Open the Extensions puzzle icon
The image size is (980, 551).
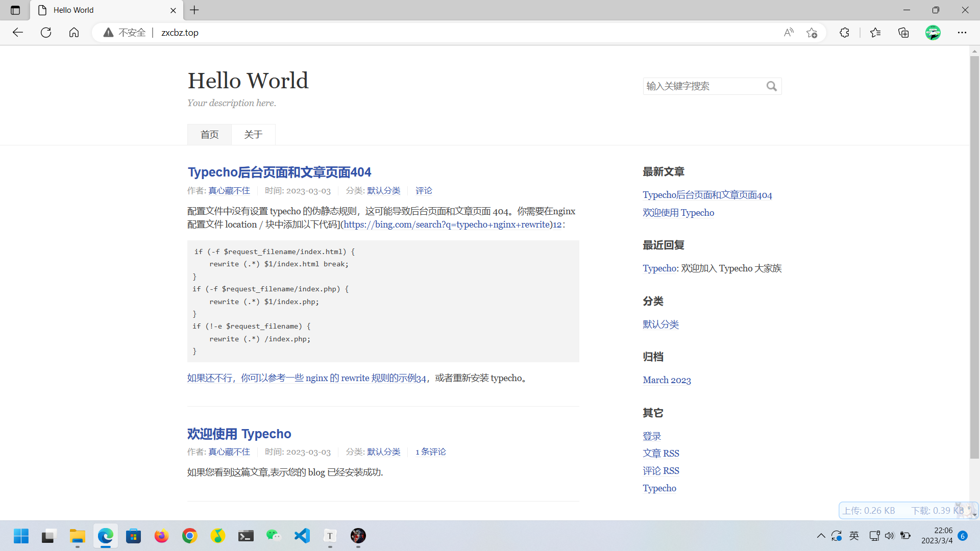[844, 32]
